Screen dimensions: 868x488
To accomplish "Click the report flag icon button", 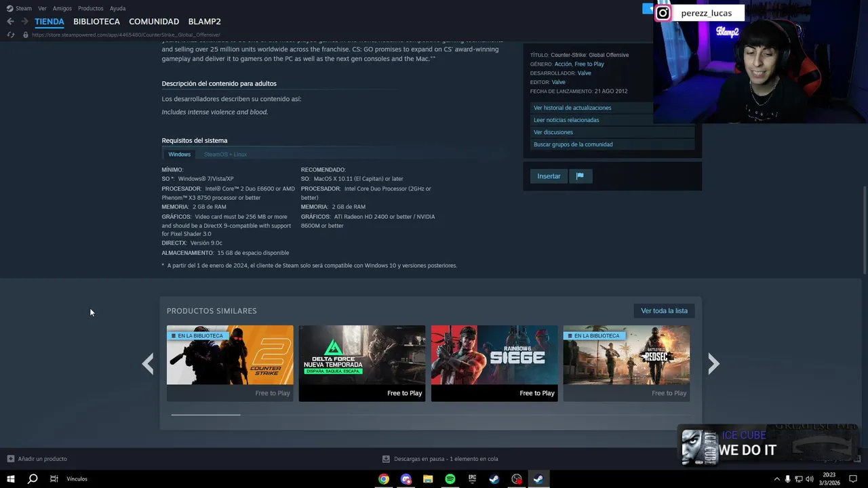I will point(580,176).
